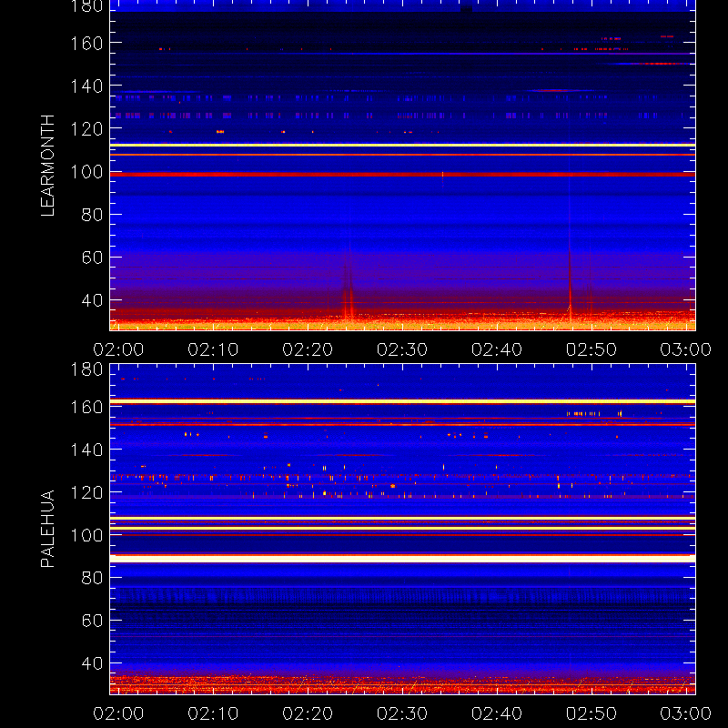The width and height of the screenshot is (728, 728).
Task: Select the 140 tick label on Learmonth plot
Action: [86, 86]
